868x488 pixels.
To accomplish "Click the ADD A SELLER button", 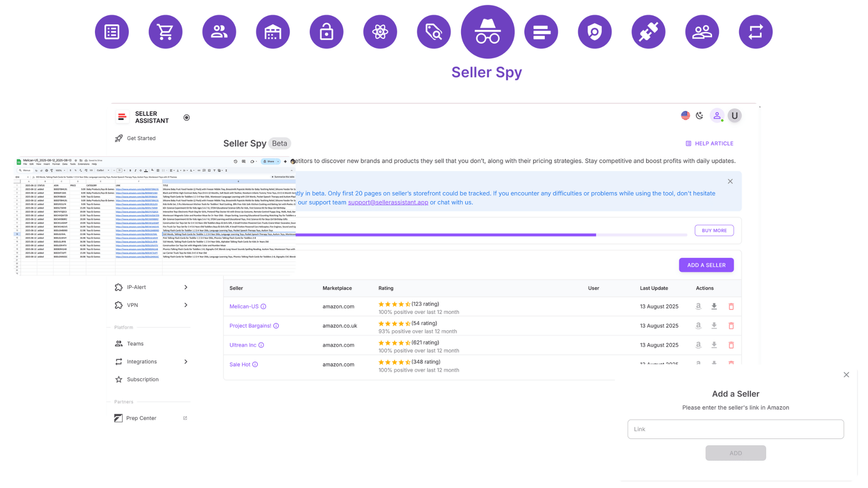I will (706, 265).
